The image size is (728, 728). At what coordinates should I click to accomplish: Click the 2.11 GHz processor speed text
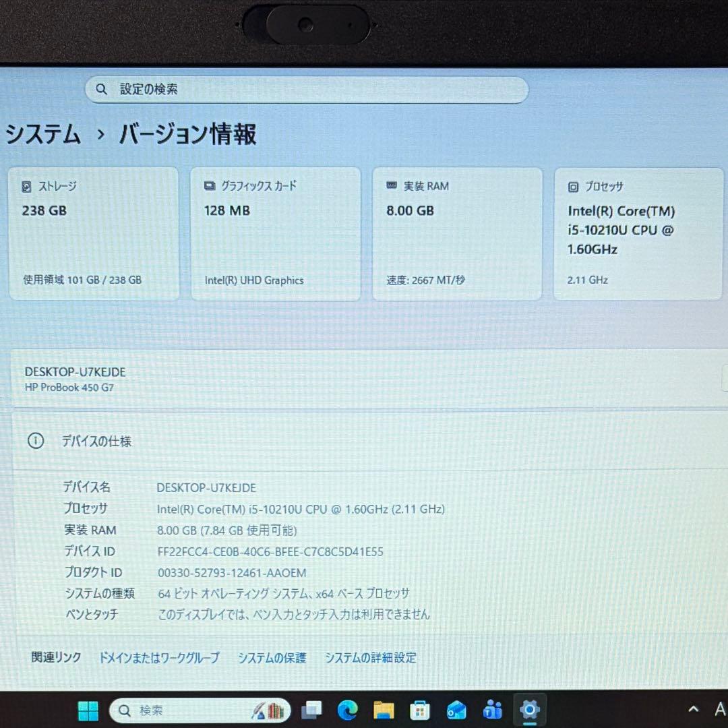pyautogui.click(x=587, y=280)
